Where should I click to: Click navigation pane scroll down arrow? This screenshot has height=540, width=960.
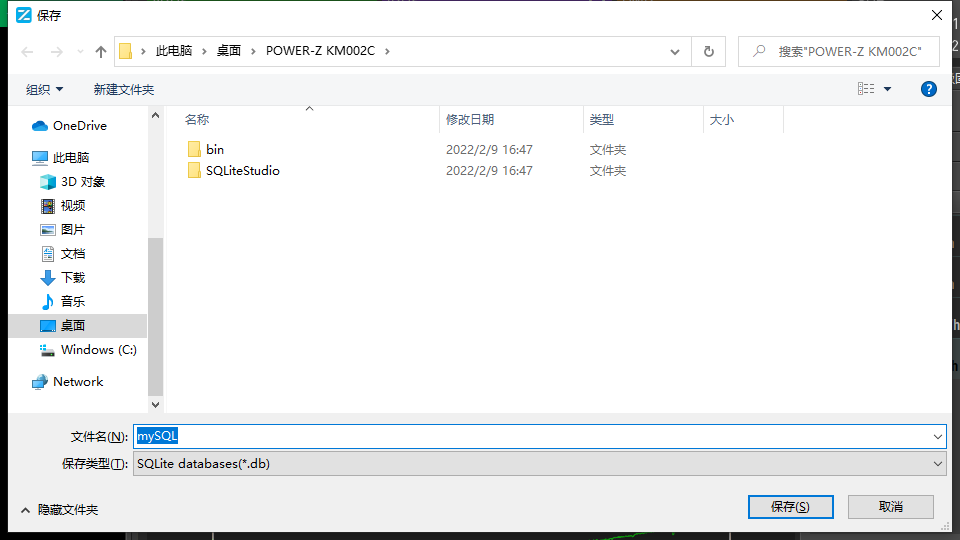[156, 405]
